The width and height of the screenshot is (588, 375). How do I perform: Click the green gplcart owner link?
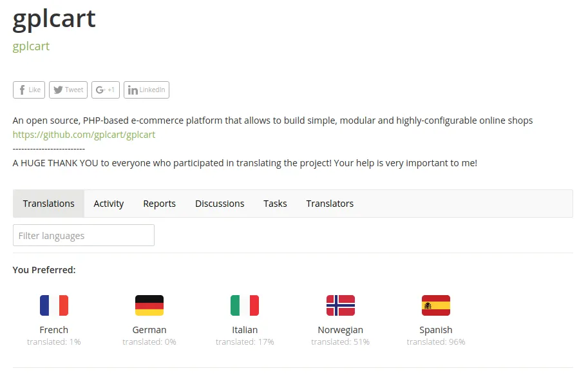(x=31, y=46)
